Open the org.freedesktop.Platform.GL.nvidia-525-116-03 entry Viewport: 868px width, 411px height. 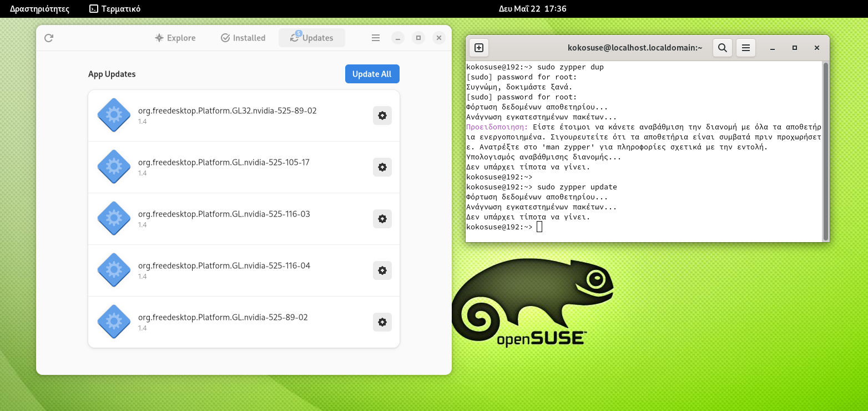pyautogui.click(x=244, y=219)
